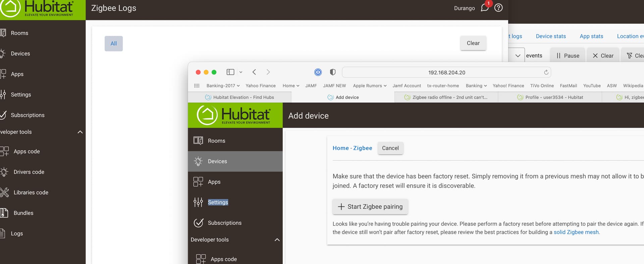Click the Zigbee breadcrumb link
Viewport: 644px width, 264px height.
(363, 148)
